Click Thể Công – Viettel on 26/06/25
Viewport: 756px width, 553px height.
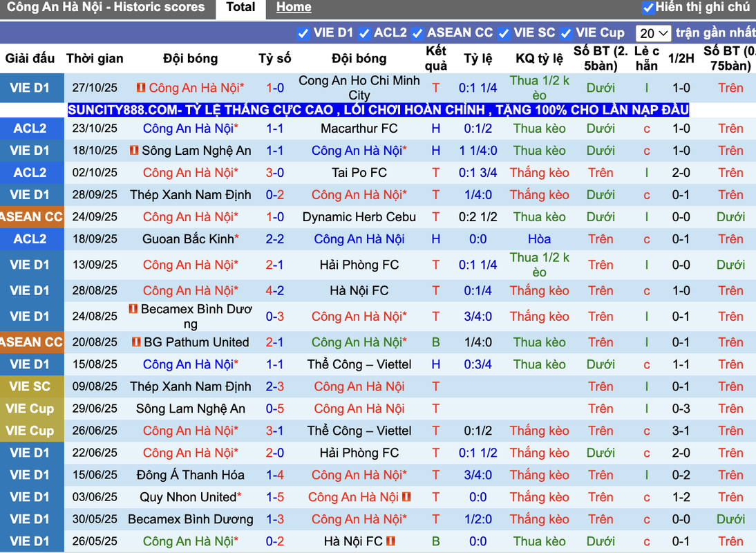pos(359,431)
